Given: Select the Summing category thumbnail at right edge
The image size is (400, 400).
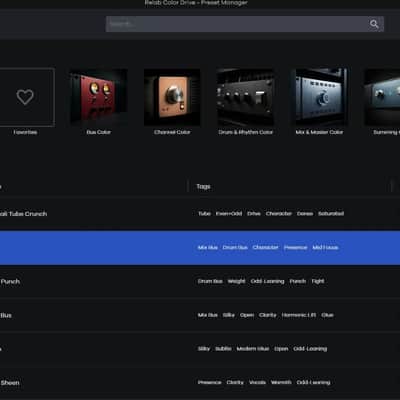Looking at the screenshot, I should [x=382, y=97].
